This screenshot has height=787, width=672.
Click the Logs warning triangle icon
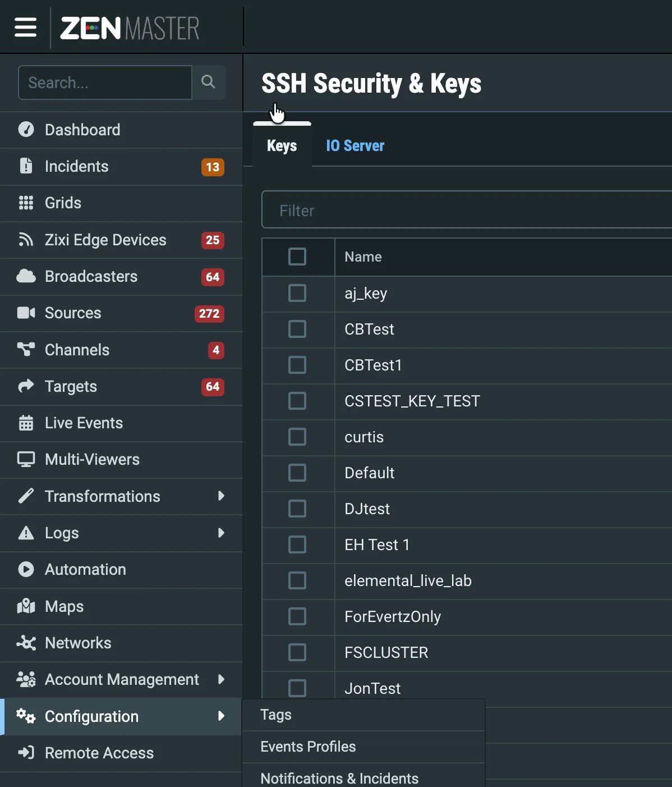[26, 533]
